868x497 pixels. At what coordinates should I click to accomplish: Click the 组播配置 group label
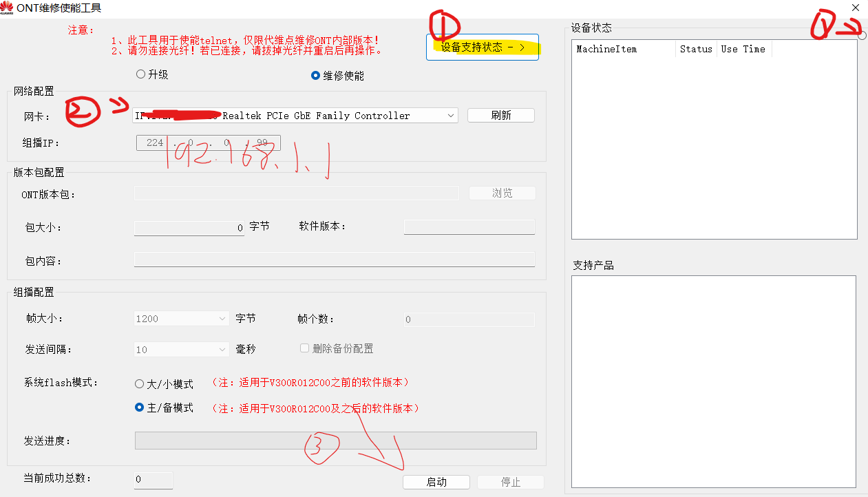34,293
